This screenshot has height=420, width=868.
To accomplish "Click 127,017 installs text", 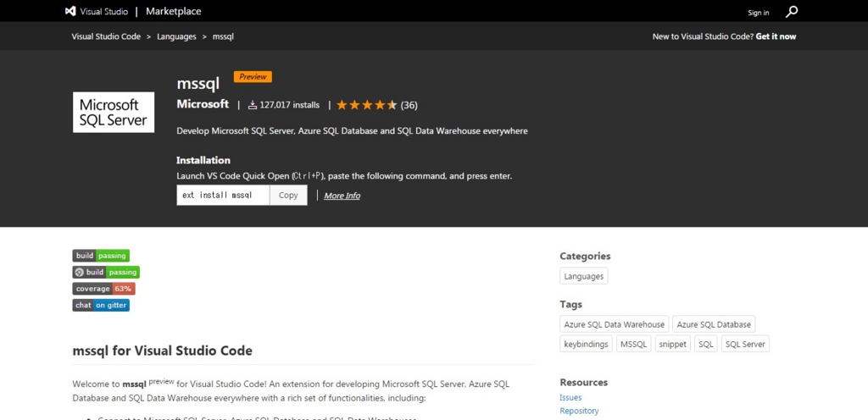I will click(x=290, y=105).
